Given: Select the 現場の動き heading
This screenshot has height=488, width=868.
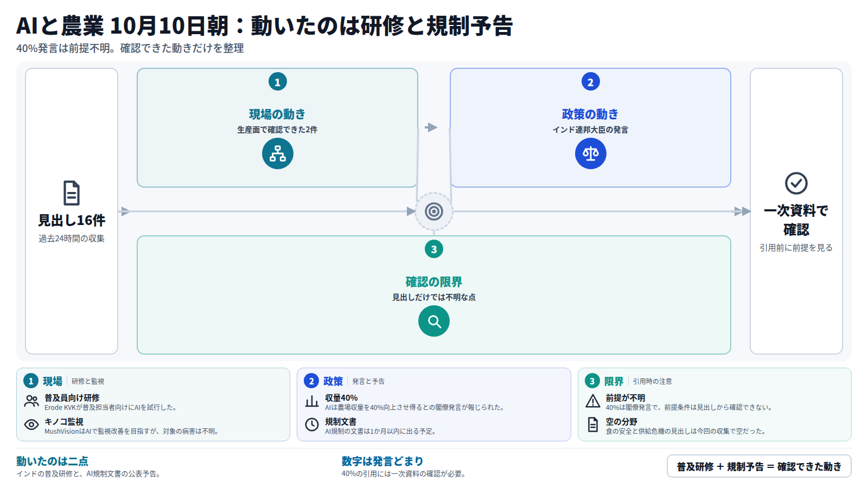Looking at the screenshot, I should pos(277,114).
